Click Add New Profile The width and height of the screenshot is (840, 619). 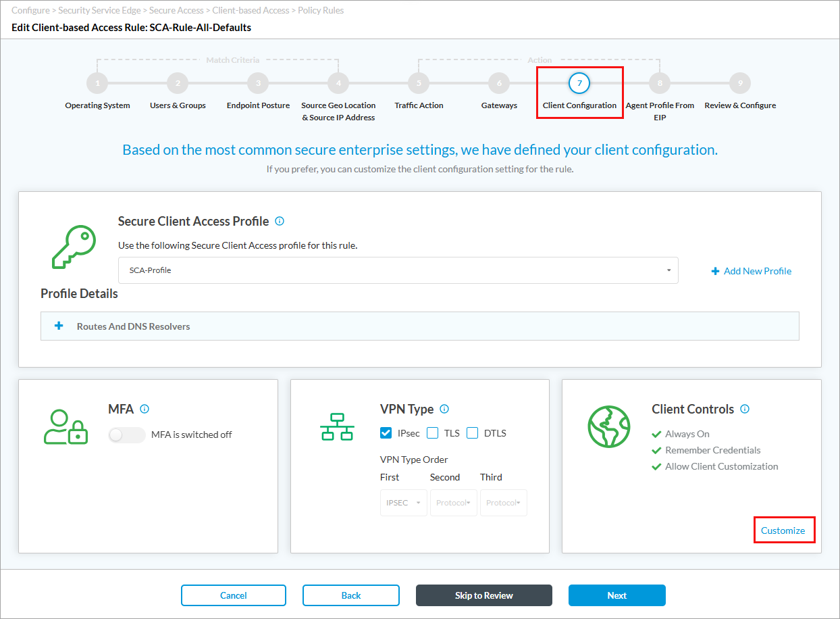751,271
